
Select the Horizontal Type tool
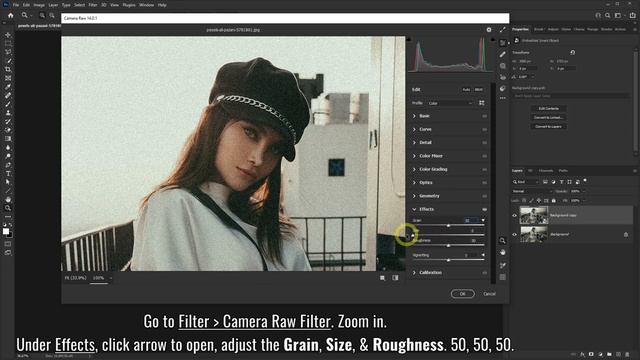tap(8, 173)
